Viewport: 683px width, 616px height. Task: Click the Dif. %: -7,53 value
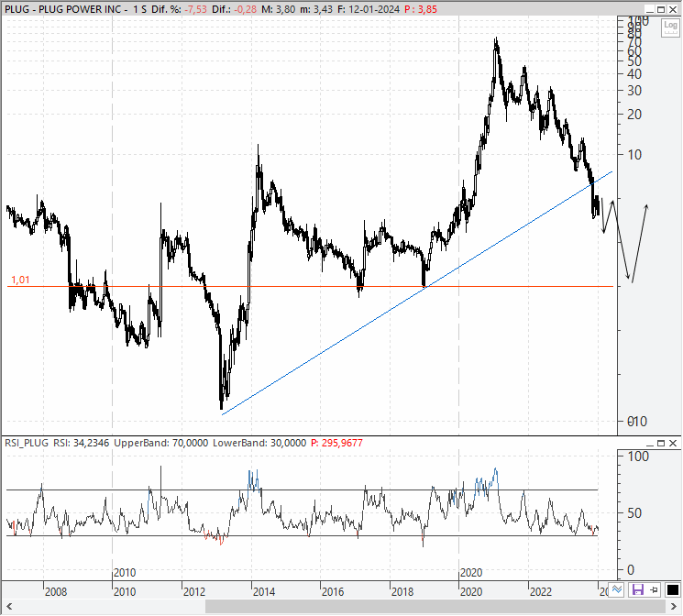pyautogui.click(x=179, y=9)
